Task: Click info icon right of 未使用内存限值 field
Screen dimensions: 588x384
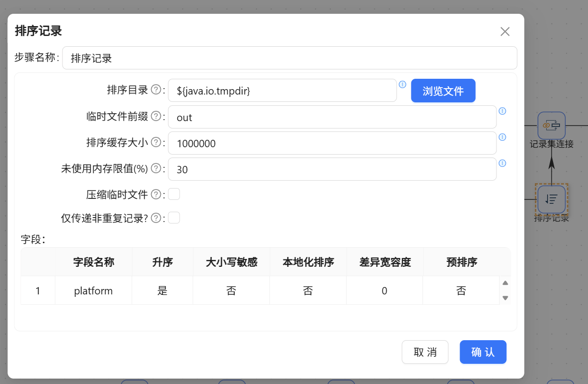Action: [x=502, y=163]
